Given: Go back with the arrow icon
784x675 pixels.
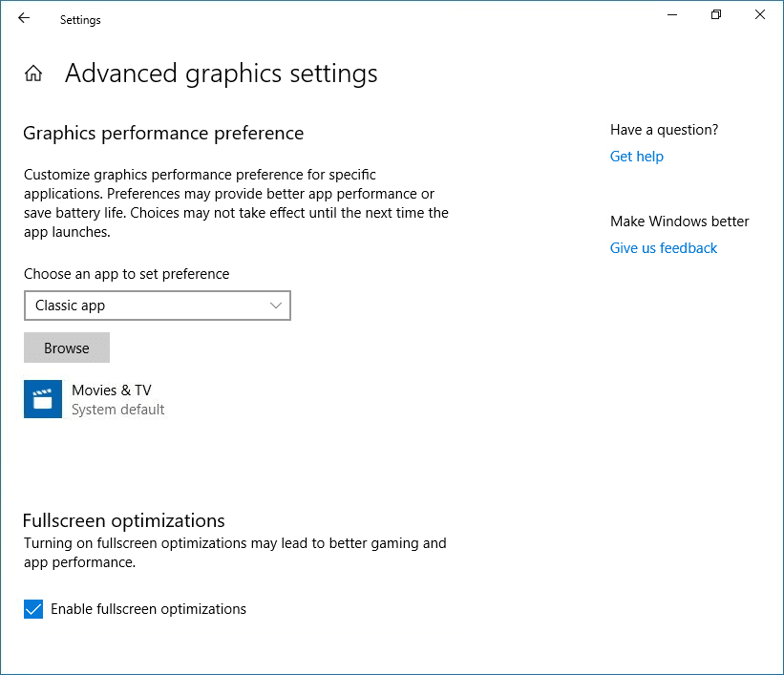Looking at the screenshot, I should 24,18.
